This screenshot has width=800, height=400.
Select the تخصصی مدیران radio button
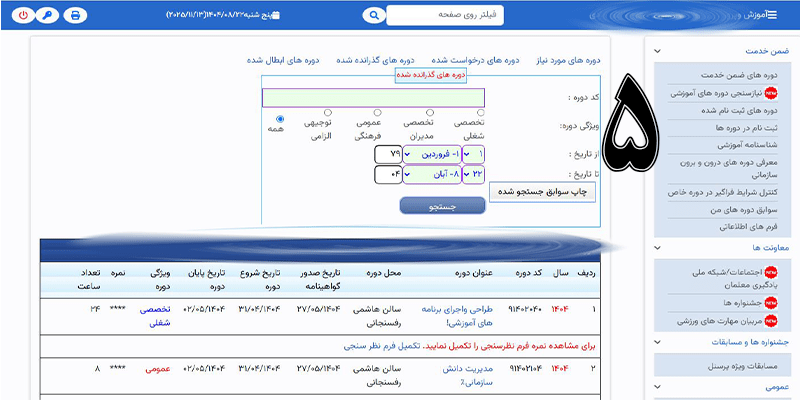pos(430,112)
